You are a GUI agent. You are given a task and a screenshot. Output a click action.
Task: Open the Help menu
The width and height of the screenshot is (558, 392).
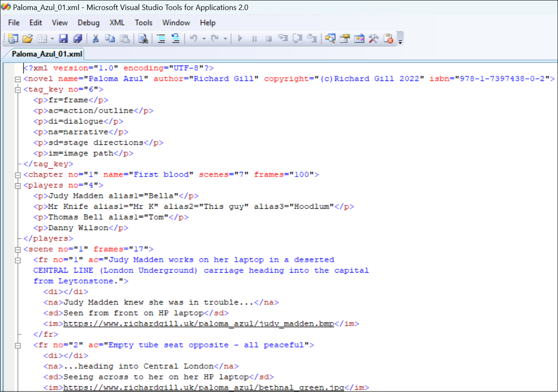(208, 23)
